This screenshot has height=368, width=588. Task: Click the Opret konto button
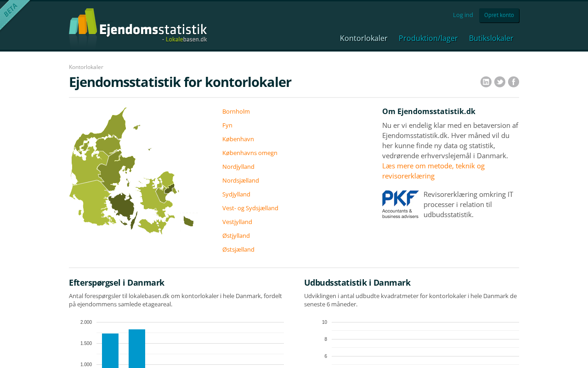click(x=499, y=15)
